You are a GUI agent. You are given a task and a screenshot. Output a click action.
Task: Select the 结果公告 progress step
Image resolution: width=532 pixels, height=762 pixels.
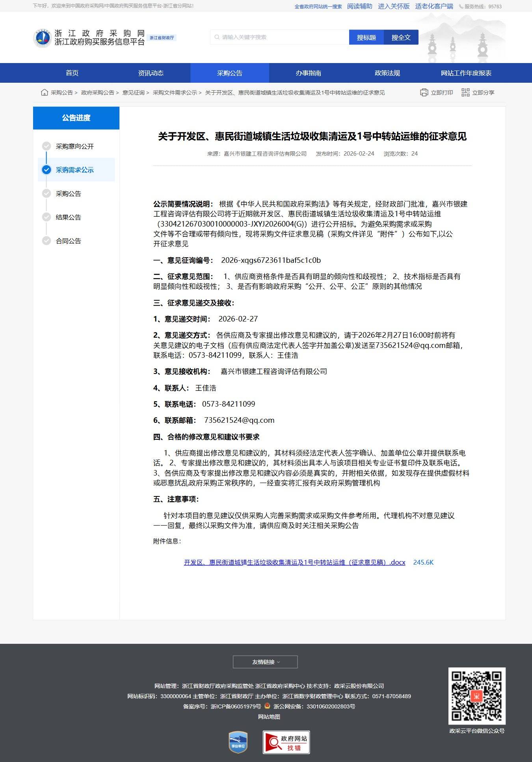(68, 217)
